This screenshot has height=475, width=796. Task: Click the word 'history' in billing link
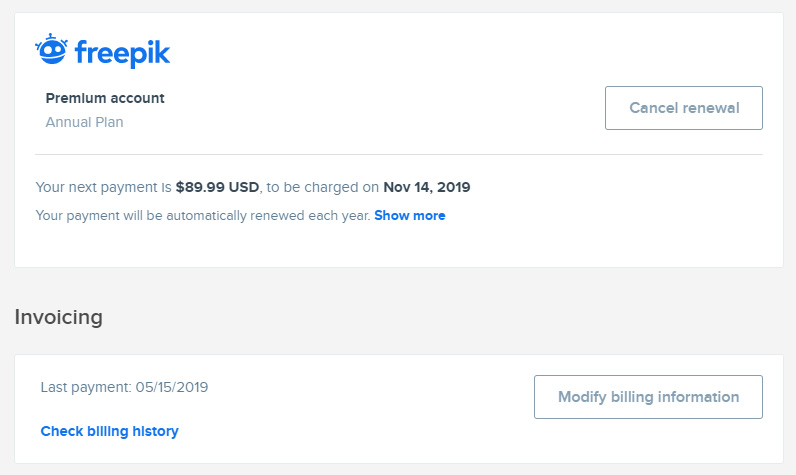pos(155,431)
